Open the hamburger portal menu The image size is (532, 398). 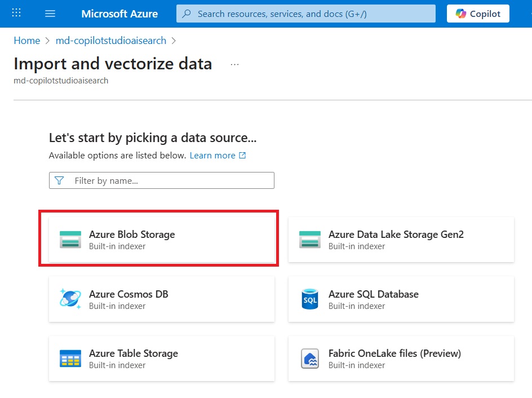click(x=50, y=14)
